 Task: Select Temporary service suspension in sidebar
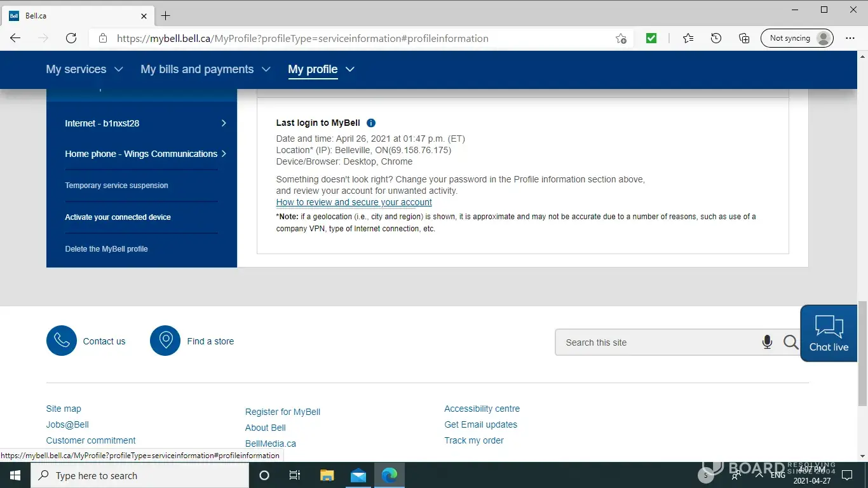pyautogui.click(x=116, y=186)
